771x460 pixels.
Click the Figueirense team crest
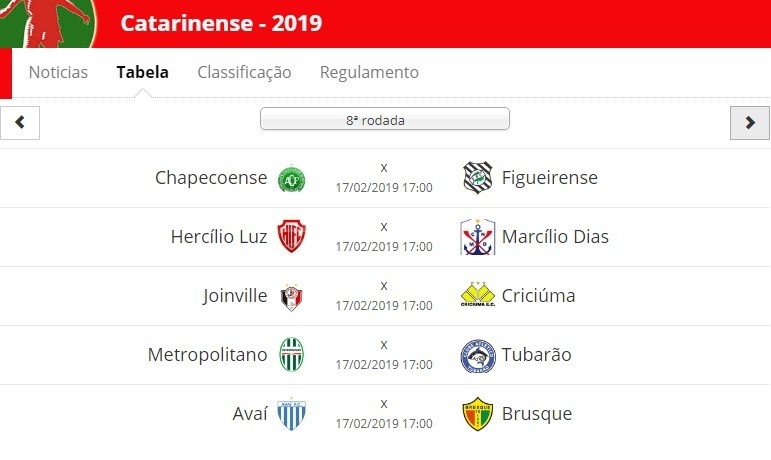pyautogui.click(x=477, y=177)
